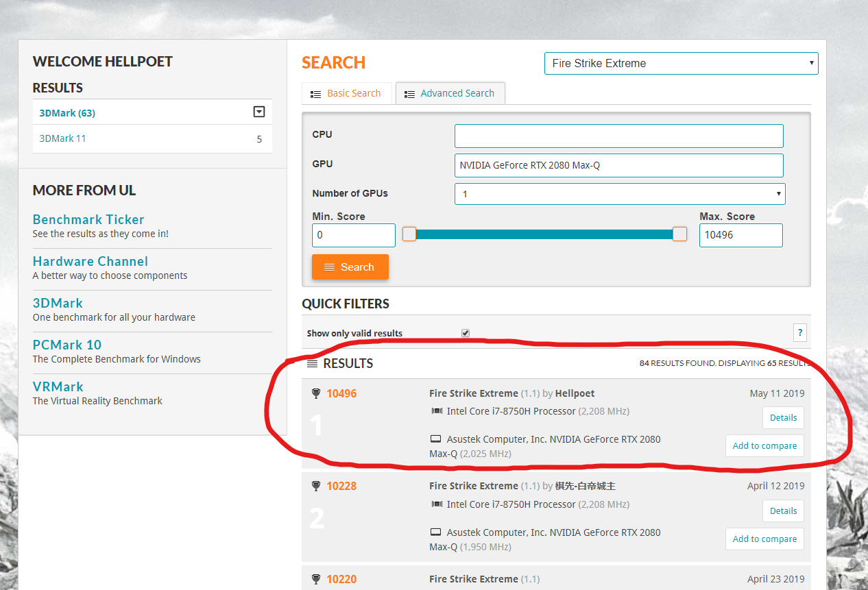Open score 10496 result link
The image size is (868, 590).
tap(341, 393)
